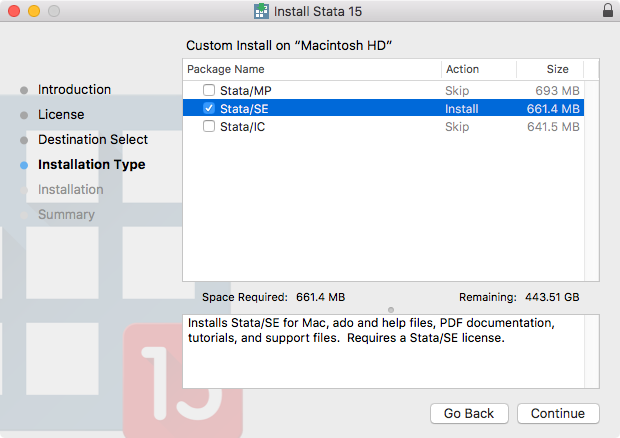Click the Summary step in sidebar
Viewport: 620px width, 438px height.
(66, 215)
